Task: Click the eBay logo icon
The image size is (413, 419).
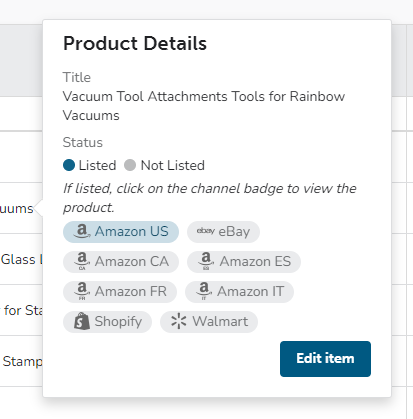Action: tap(205, 231)
